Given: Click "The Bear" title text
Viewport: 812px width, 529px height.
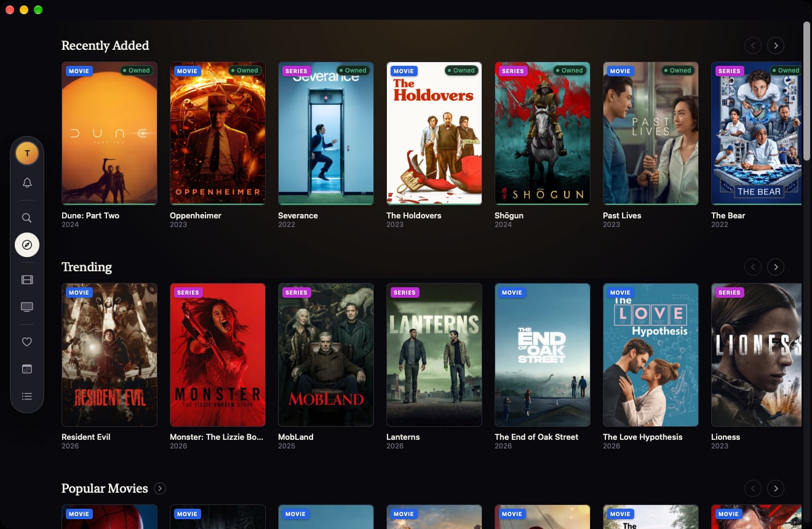Looking at the screenshot, I should [728, 215].
